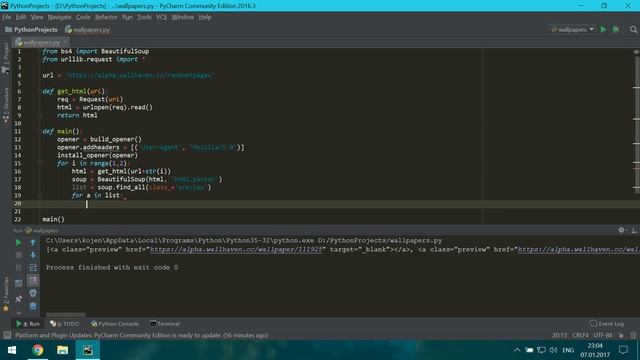Open the Project tool window
The height and width of the screenshot is (360, 640).
(x=6, y=57)
